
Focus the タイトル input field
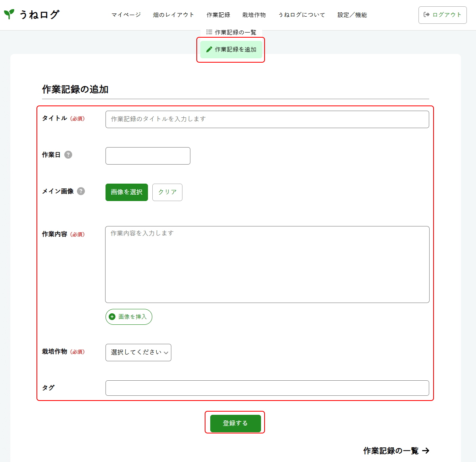pyautogui.click(x=267, y=119)
